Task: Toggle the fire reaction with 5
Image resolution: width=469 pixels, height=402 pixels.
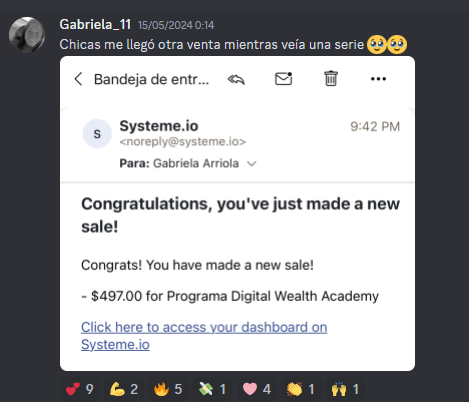Action: (x=168, y=389)
